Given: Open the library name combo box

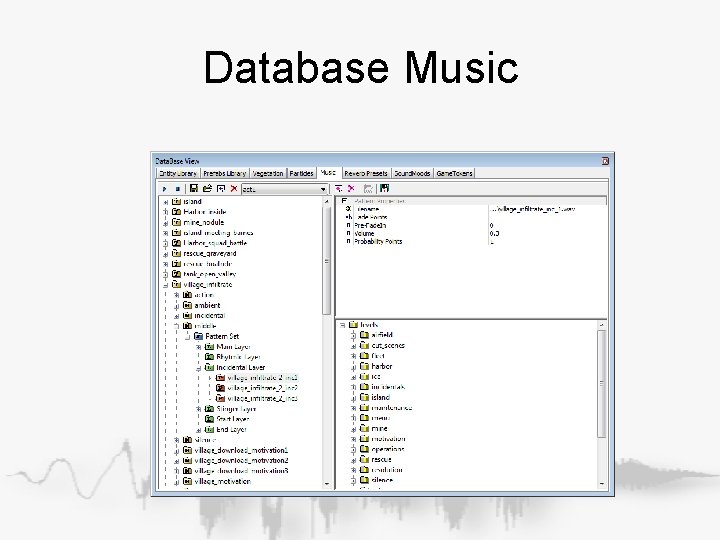Looking at the screenshot, I should (284, 189).
